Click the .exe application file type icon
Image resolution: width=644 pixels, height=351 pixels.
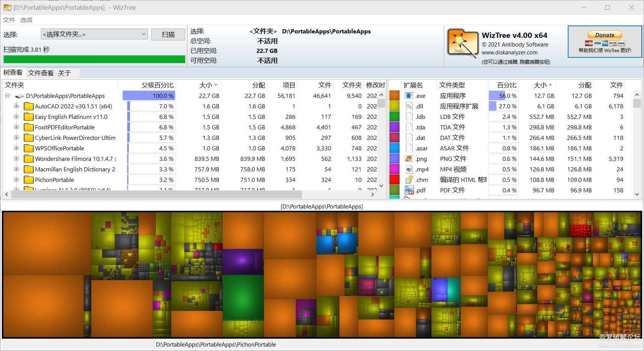(x=409, y=96)
